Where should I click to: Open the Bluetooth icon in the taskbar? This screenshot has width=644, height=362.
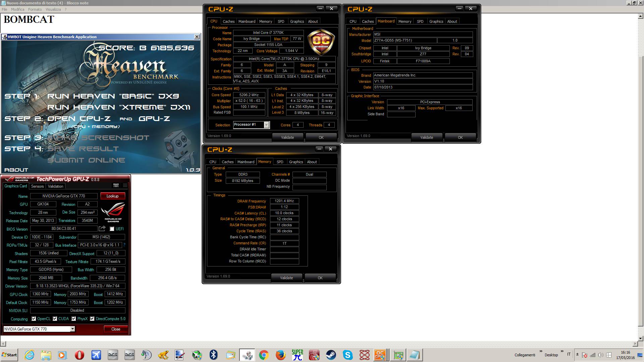(x=214, y=355)
